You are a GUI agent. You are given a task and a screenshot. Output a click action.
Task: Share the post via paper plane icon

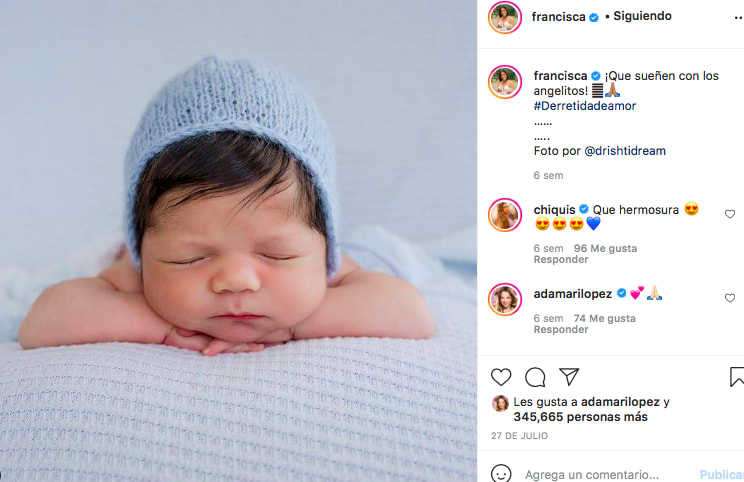569,377
